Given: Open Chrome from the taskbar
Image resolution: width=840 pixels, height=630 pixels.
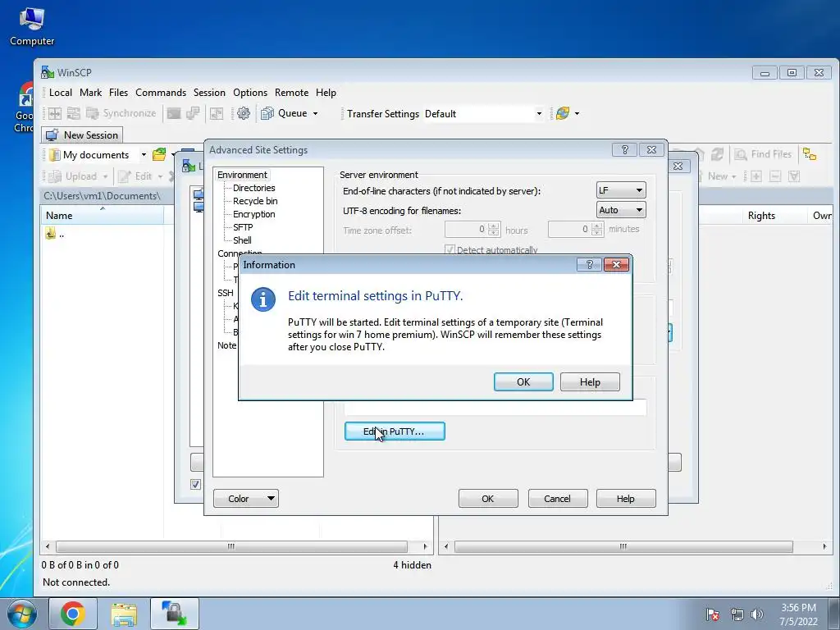Looking at the screenshot, I should pyautogui.click(x=73, y=614).
